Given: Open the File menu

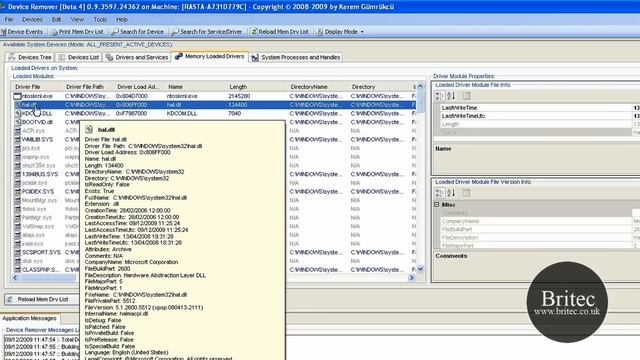Looking at the screenshot, I should (9, 19).
